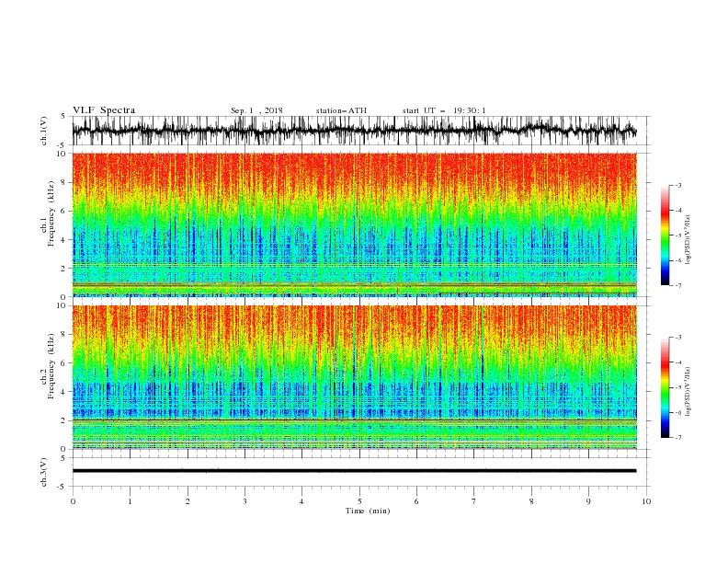Click the "Time (min)" axis label
Screen dimensions: 728x563
tap(368, 511)
